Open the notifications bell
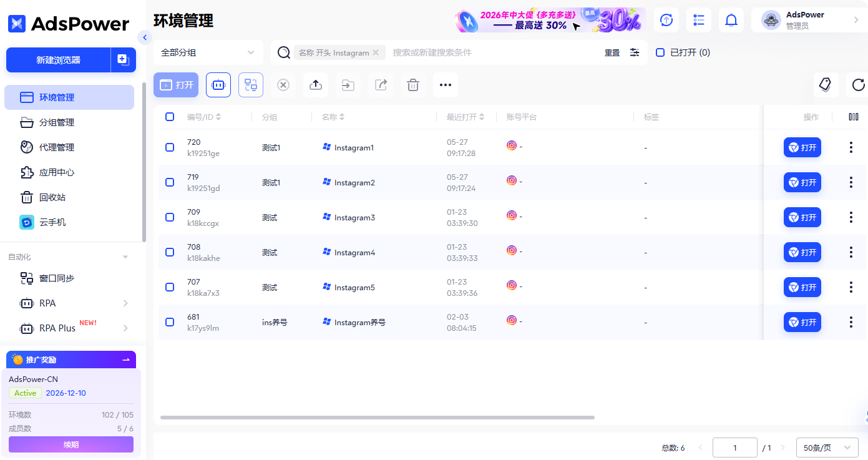Screen dimensions: 868x460 pyautogui.click(x=731, y=20)
